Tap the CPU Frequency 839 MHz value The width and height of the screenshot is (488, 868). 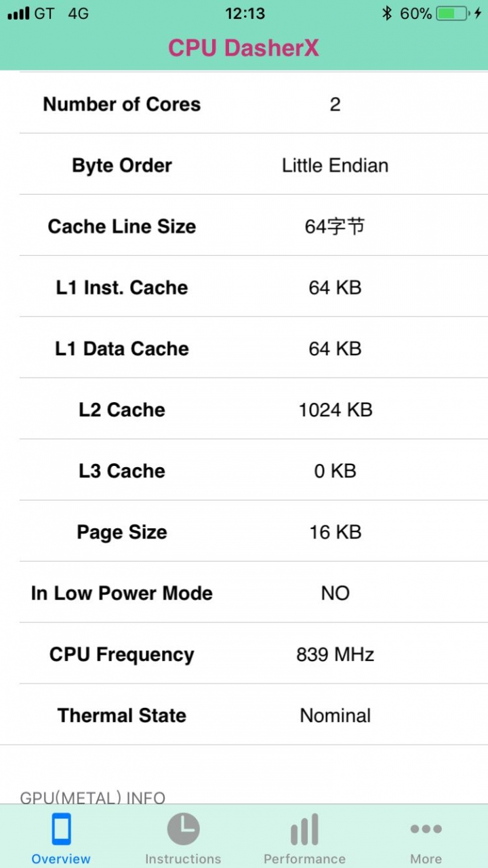click(x=335, y=654)
